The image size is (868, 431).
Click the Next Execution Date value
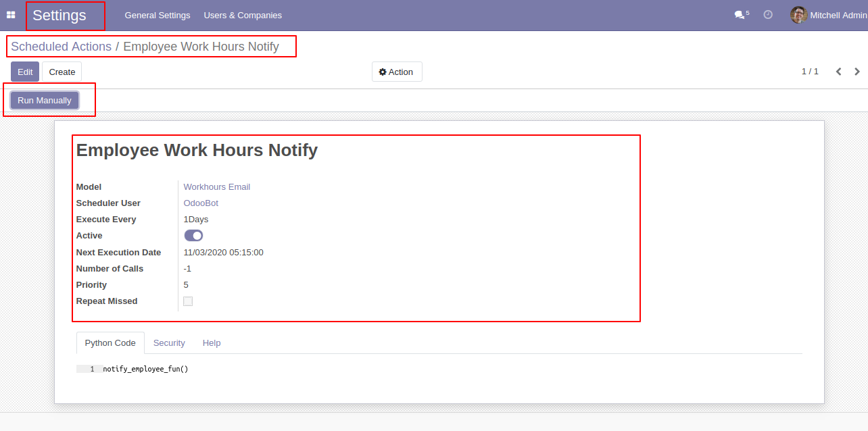pyautogui.click(x=224, y=252)
